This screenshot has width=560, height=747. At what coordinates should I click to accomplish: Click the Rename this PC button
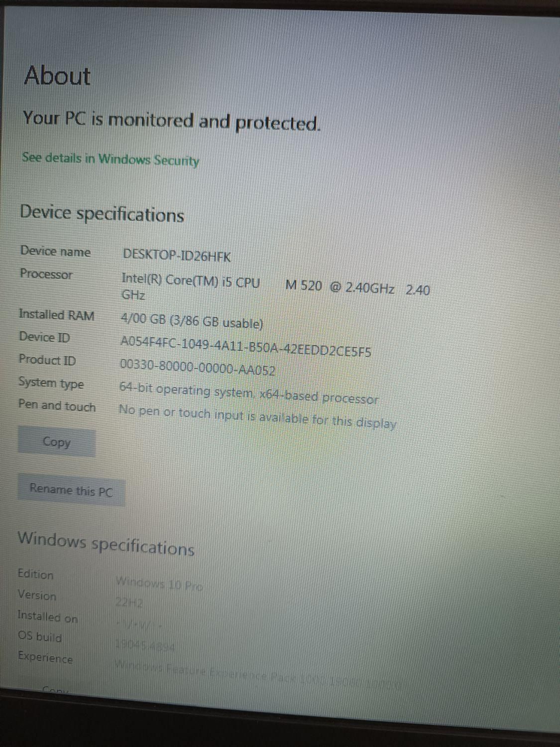coord(71,490)
